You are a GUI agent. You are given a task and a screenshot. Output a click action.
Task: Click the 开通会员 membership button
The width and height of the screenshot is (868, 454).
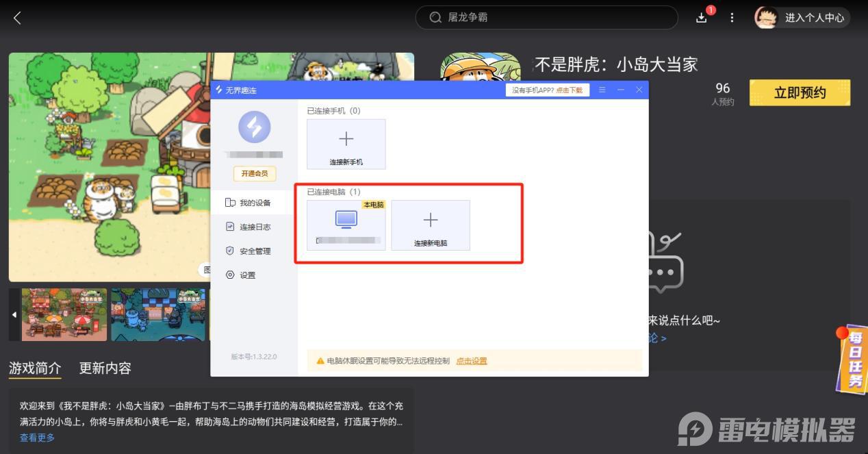[x=255, y=174]
